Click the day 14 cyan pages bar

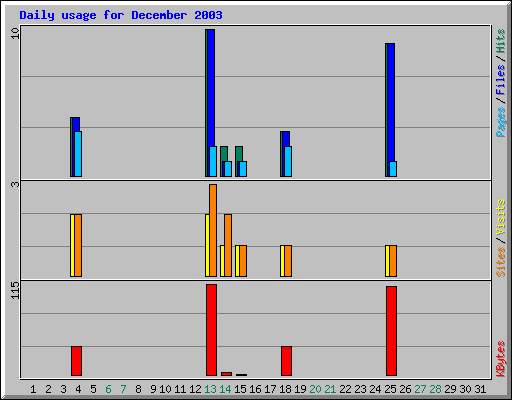click(228, 169)
